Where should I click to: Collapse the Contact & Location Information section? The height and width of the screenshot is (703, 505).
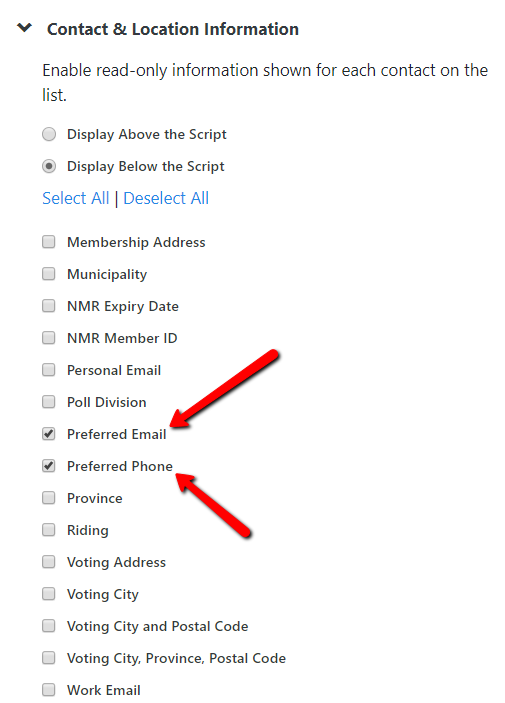click(x=24, y=28)
